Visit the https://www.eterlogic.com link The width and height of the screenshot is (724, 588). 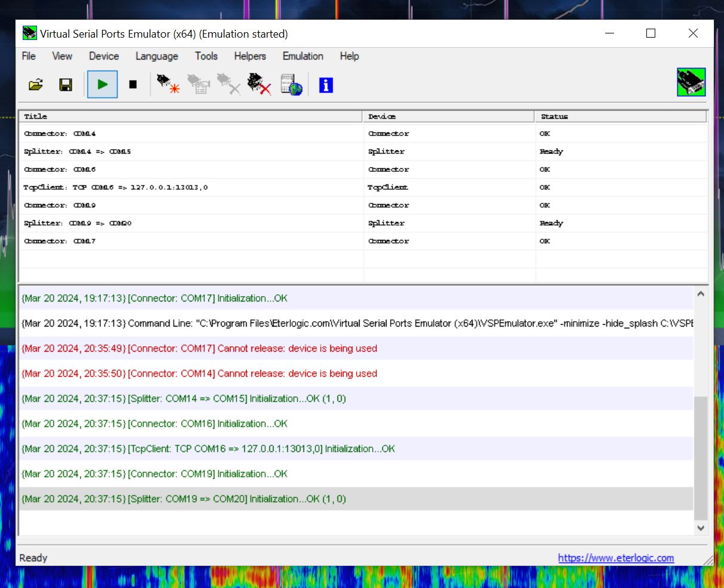(x=616, y=558)
